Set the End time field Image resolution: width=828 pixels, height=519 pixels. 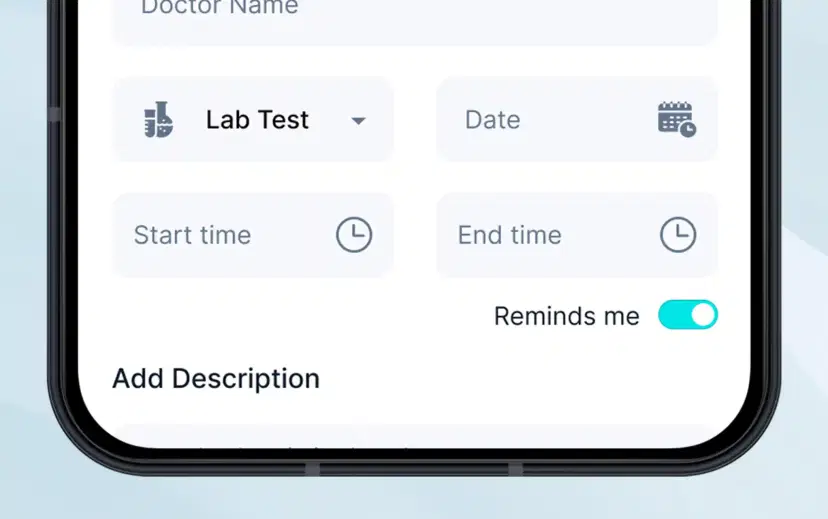[x=576, y=235]
